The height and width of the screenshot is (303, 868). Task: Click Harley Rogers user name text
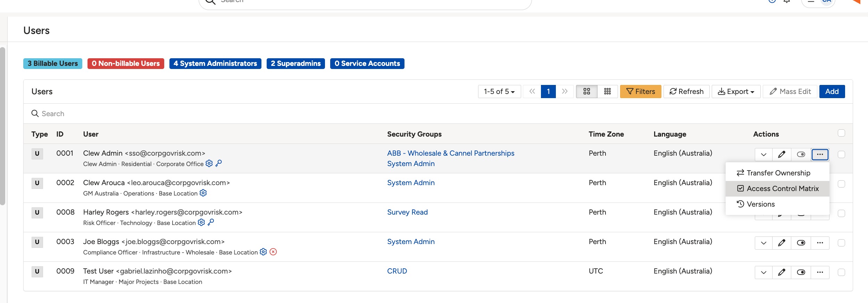[106, 212]
